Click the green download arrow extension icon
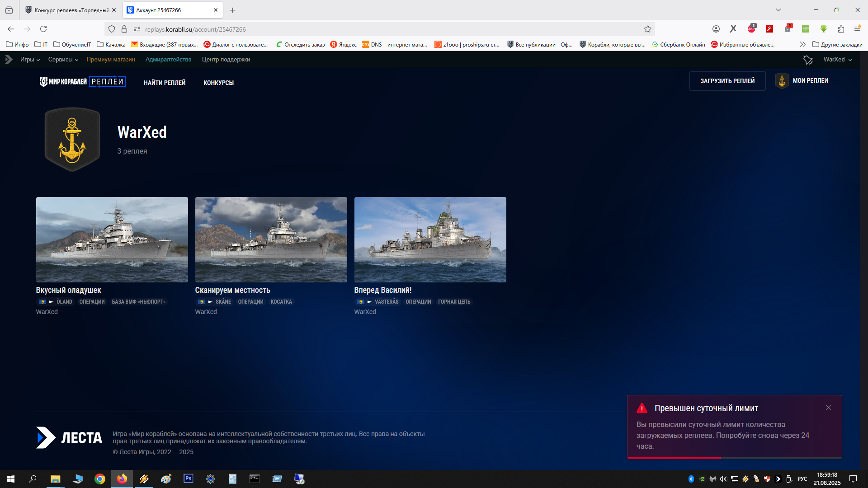This screenshot has width=868, height=488. [823, 29]
